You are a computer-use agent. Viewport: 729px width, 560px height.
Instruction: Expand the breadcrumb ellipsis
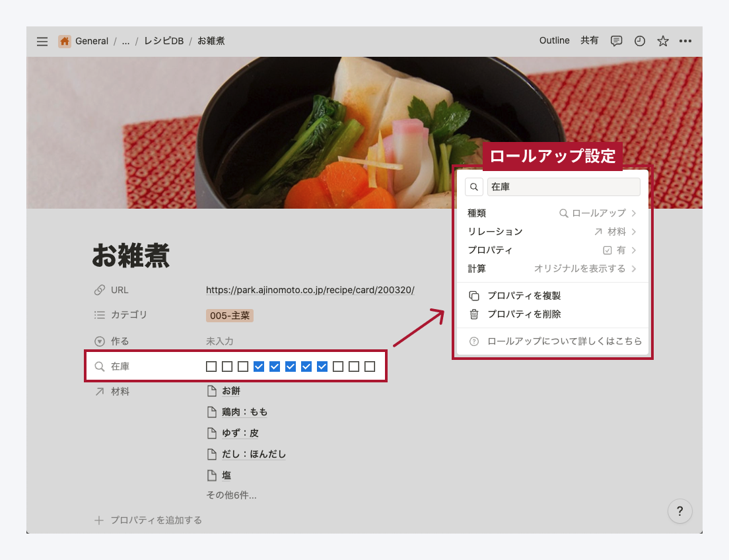[125, 41]
